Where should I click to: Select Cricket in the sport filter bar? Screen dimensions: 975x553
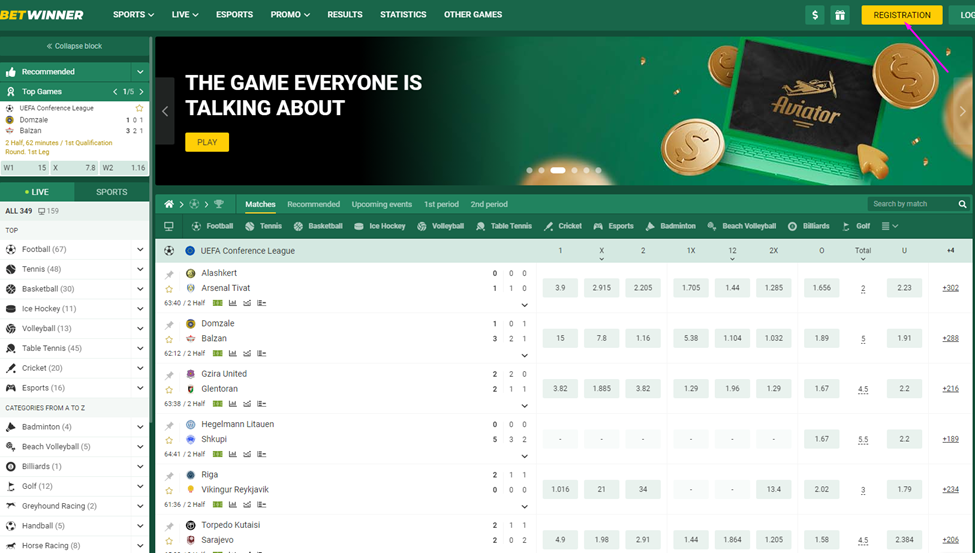[563, 226]
